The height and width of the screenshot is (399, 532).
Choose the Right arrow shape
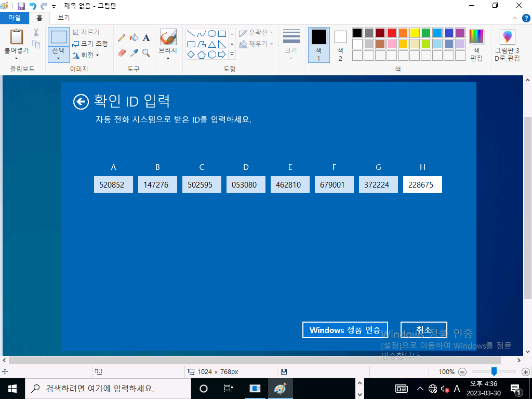[222, 55]
